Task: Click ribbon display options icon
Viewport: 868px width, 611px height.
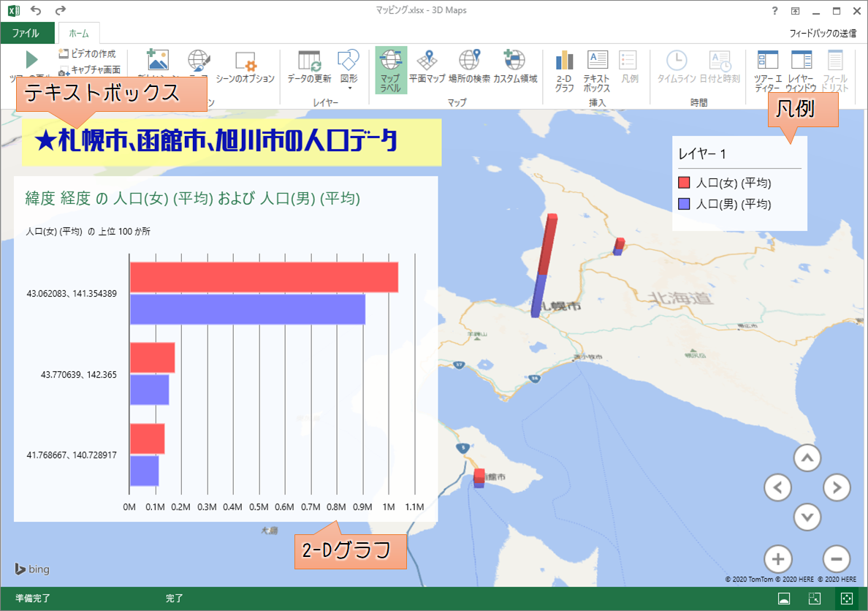Action: pos(795,10)
